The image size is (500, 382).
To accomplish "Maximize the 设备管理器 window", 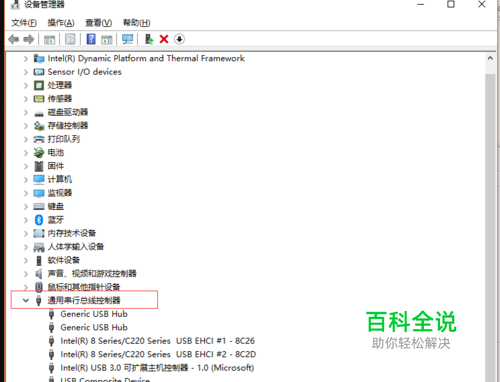I will click(x=451, y=4).
